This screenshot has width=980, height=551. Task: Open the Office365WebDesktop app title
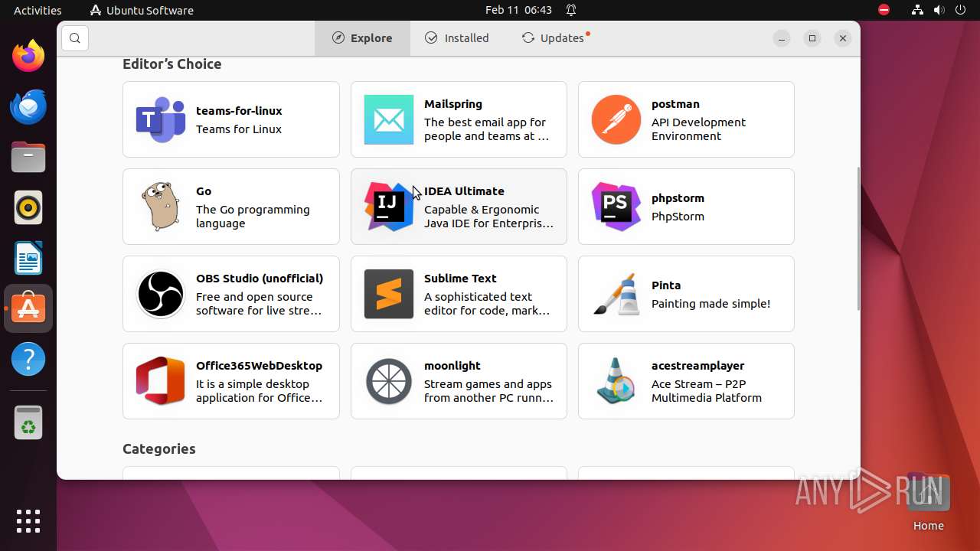[259, 366]
